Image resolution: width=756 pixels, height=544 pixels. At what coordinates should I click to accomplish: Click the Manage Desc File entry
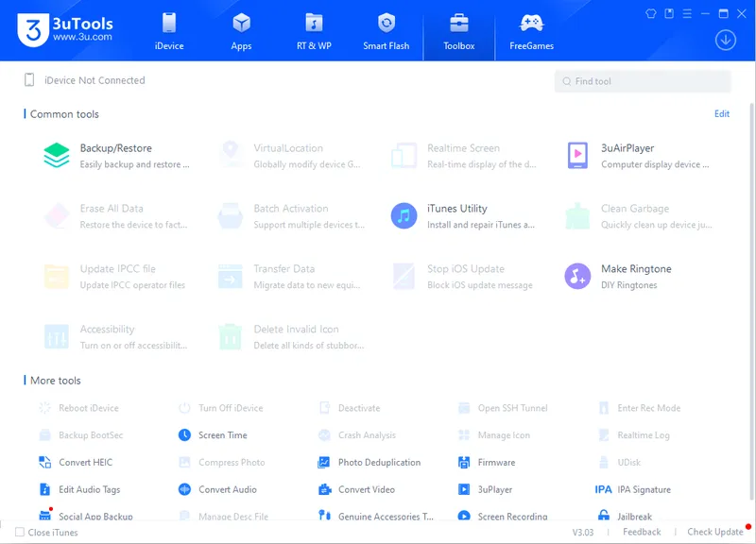(223, 516)
